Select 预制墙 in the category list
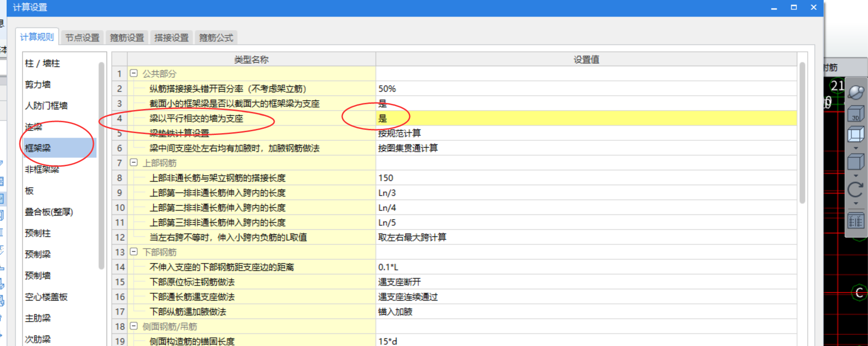 38,276
